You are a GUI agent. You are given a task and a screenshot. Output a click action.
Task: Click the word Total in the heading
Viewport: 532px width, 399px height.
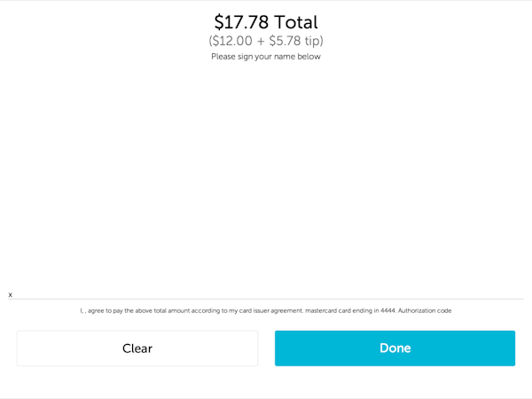295,22
